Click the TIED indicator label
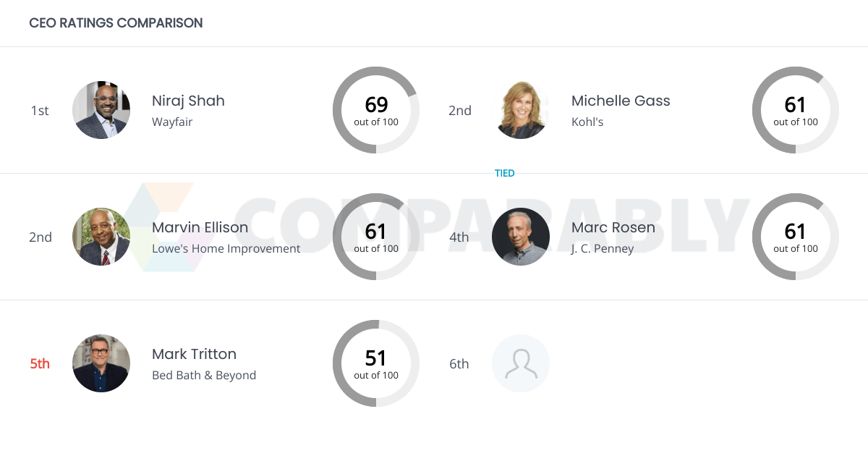 pos(504,173)
